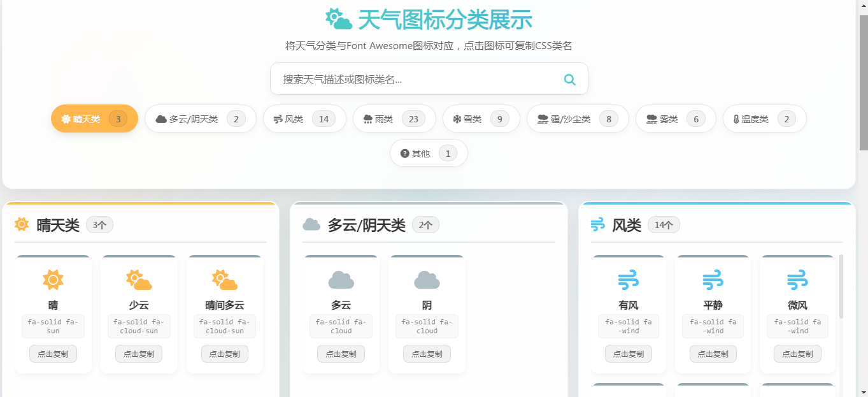Click the wind icon in 风类 section header

click(x=598, y=224)
